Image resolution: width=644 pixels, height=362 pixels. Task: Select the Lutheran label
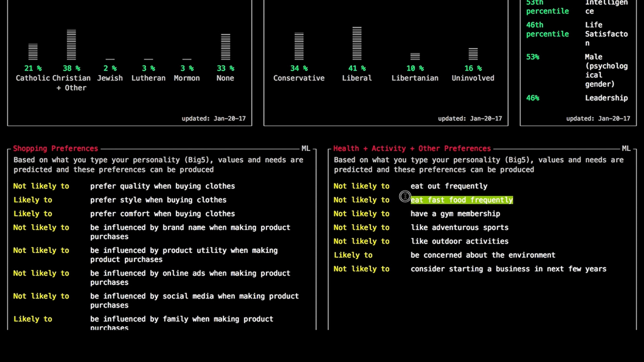pyautogui.click(x=148, y=78)
